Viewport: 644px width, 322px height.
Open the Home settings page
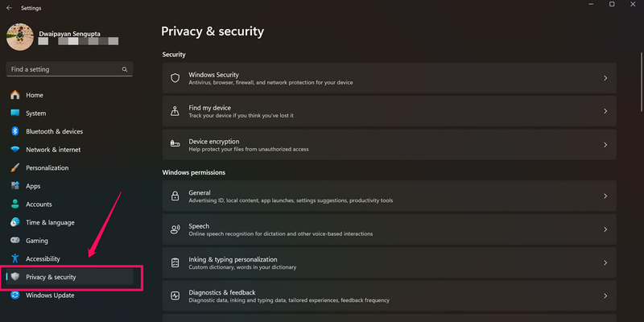tap(34, 95)
